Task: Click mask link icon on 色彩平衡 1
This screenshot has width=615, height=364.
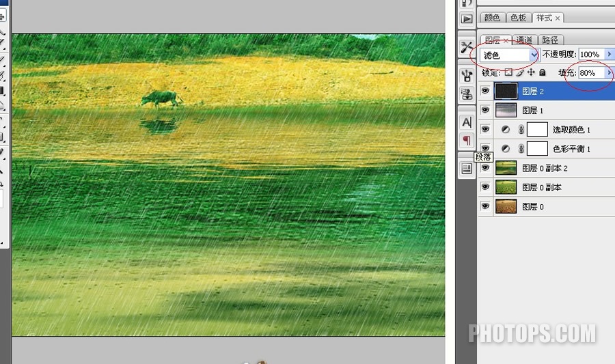Action: point(521,148)
